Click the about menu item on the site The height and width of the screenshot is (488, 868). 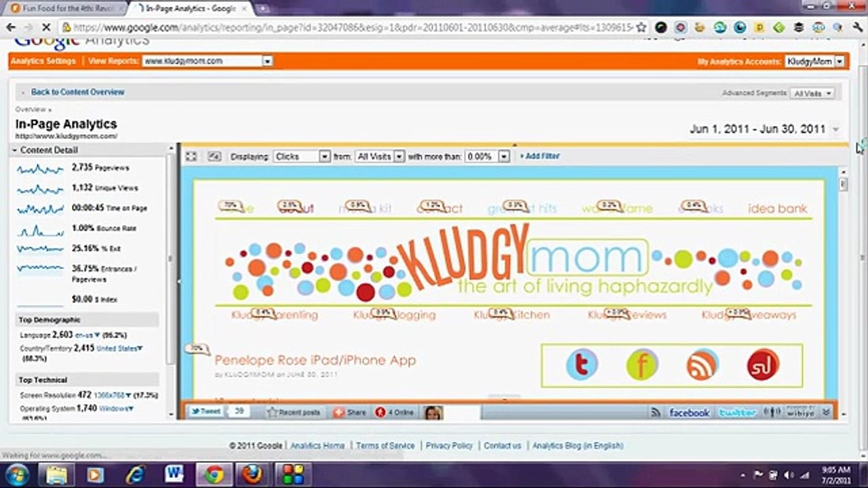(296, 208)
